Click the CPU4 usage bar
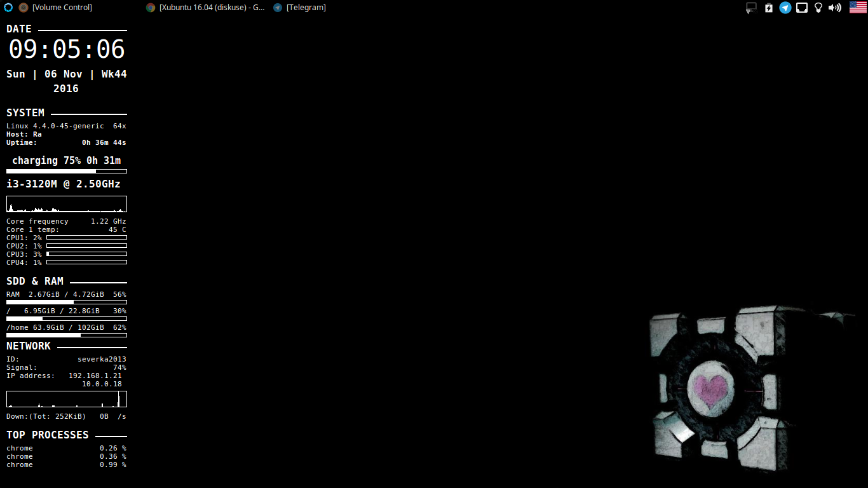This screenshot has width=868, height=488. pyautogui.click(x=86, y=262)
